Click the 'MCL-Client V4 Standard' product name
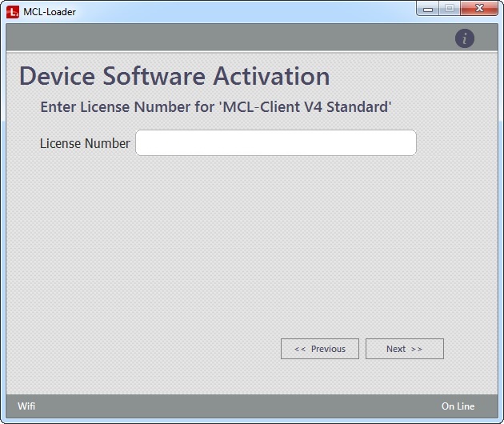The image size is (504, 424). [305, 106]
